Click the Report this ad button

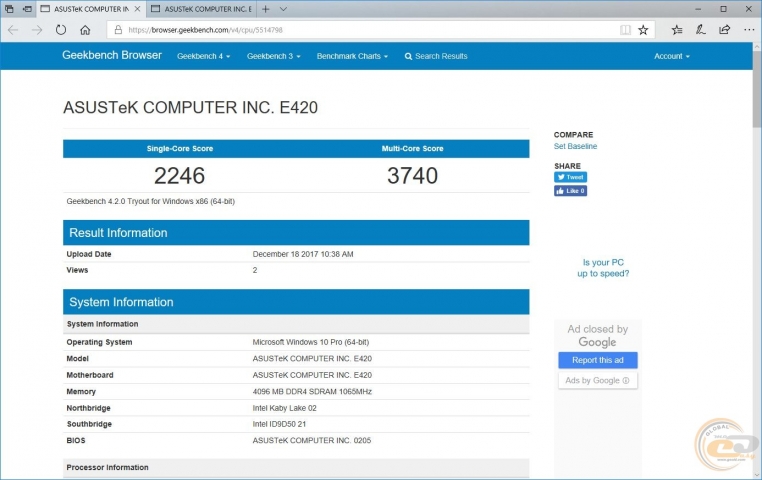(x=597, y=360)
